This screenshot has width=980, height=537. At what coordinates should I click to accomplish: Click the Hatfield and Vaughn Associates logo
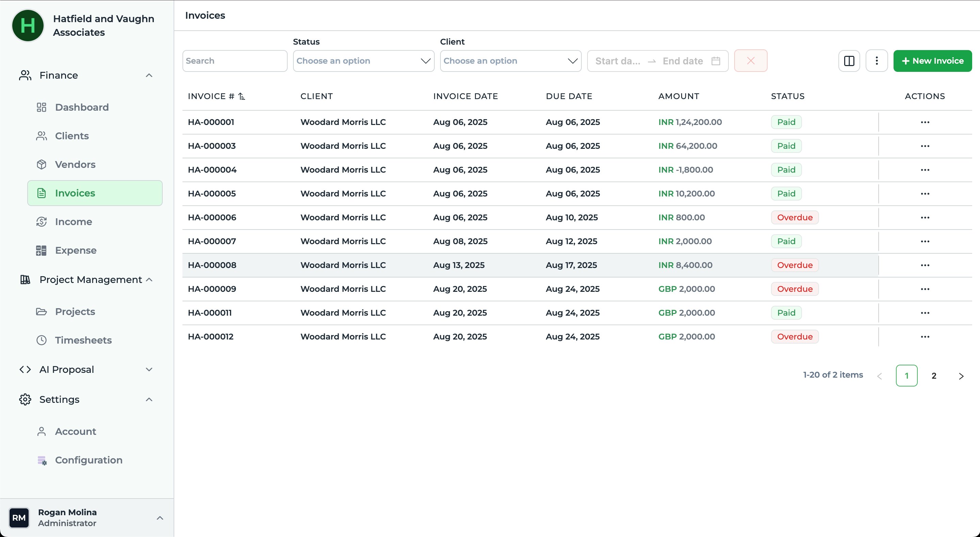(28, 26)
